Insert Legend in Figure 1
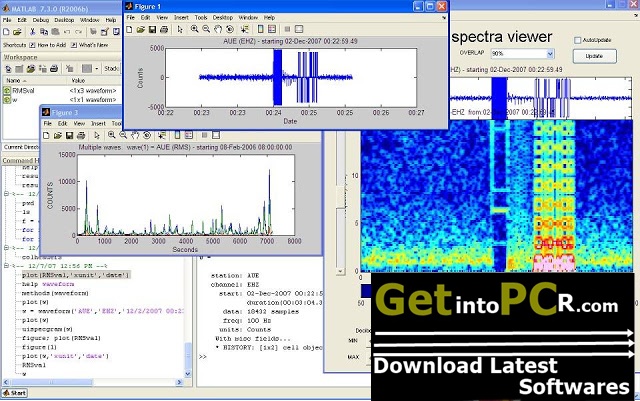The width and height of the screenshot is (640, 401). (x=272, y=29)
